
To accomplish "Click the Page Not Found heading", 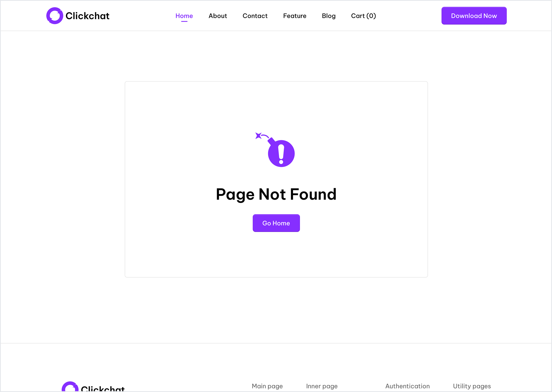I will pos(276,194).
